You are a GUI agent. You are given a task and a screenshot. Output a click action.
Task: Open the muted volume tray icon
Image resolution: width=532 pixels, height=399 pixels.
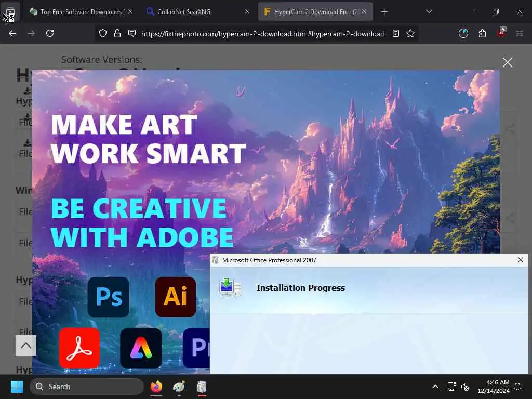click(x=465, y=387)
